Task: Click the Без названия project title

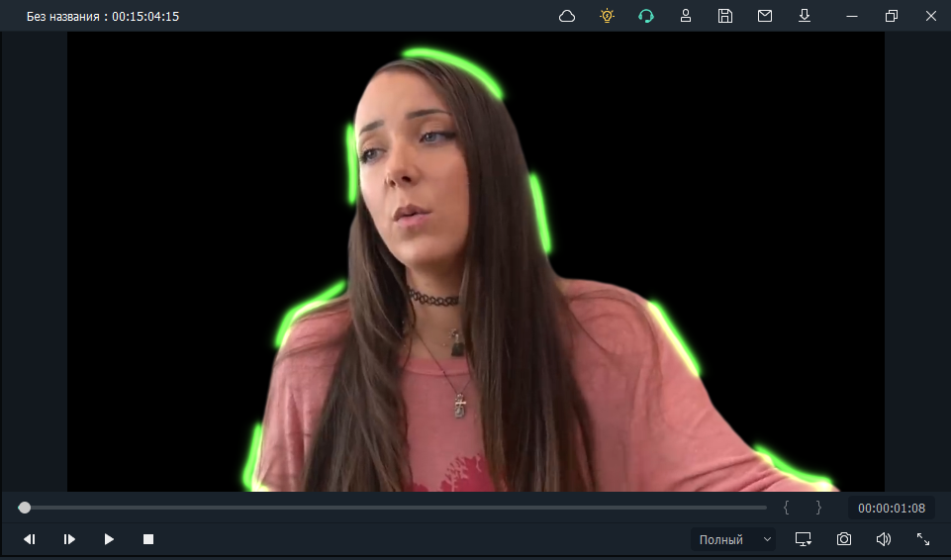Action: tap(63, 17)
